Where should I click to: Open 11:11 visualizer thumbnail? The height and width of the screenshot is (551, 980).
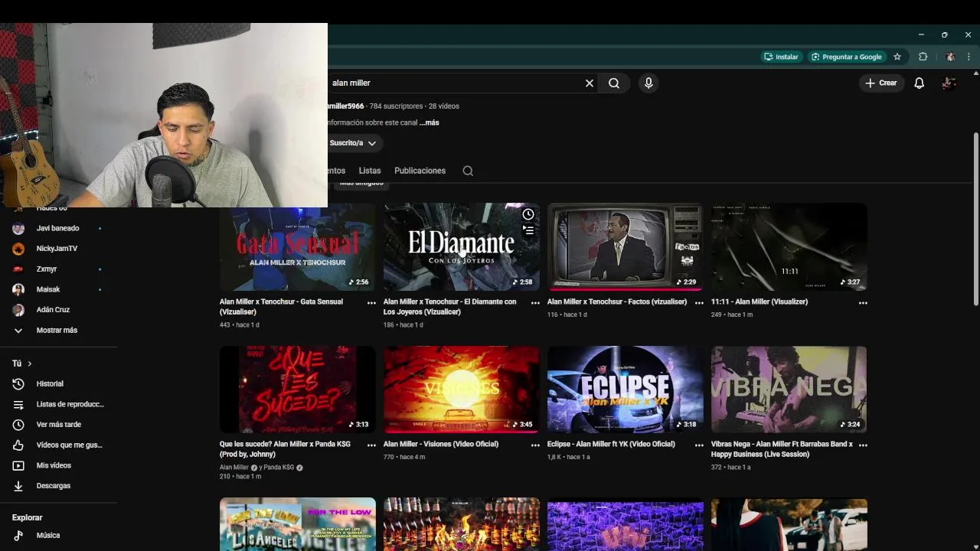coord(789,246)
